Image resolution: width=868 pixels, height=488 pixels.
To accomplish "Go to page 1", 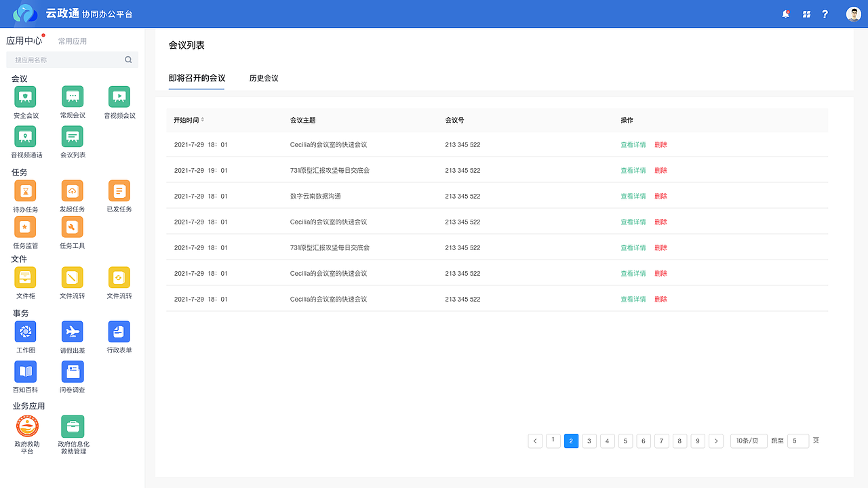I will click(x=553, y=441).
